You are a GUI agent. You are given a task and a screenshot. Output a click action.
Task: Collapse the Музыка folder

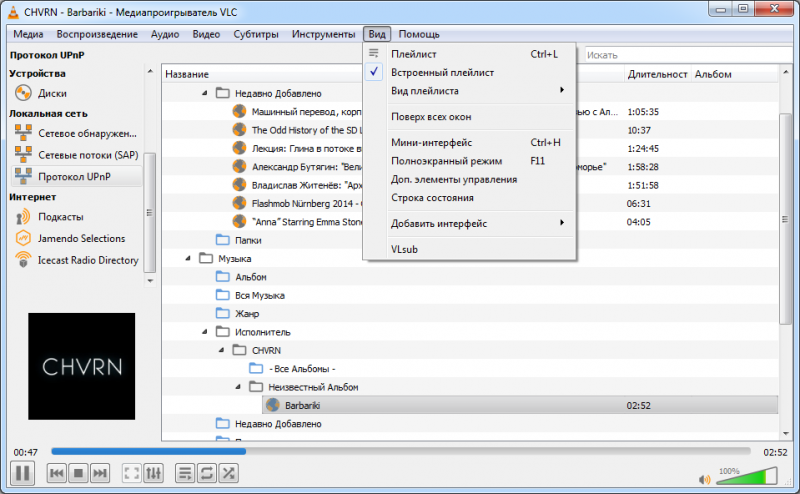(x=188, y=258)
